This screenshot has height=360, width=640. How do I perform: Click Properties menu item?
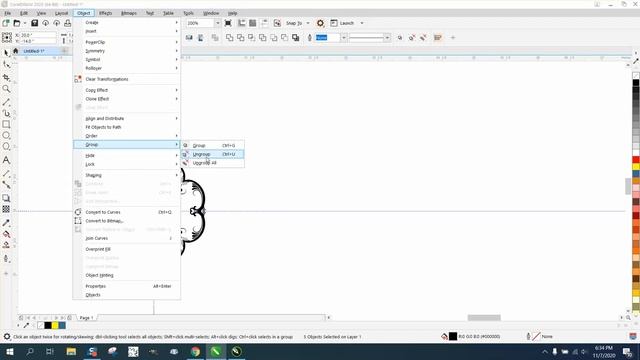click(x=127, y=286)
